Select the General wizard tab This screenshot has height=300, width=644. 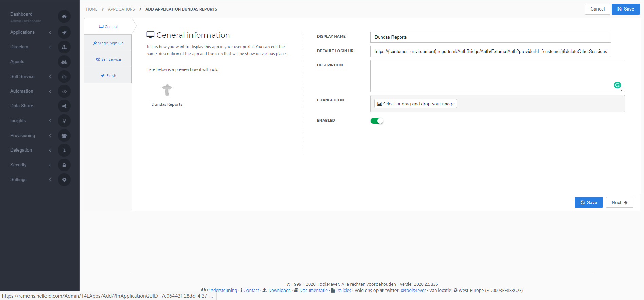(x=108, y=27)
